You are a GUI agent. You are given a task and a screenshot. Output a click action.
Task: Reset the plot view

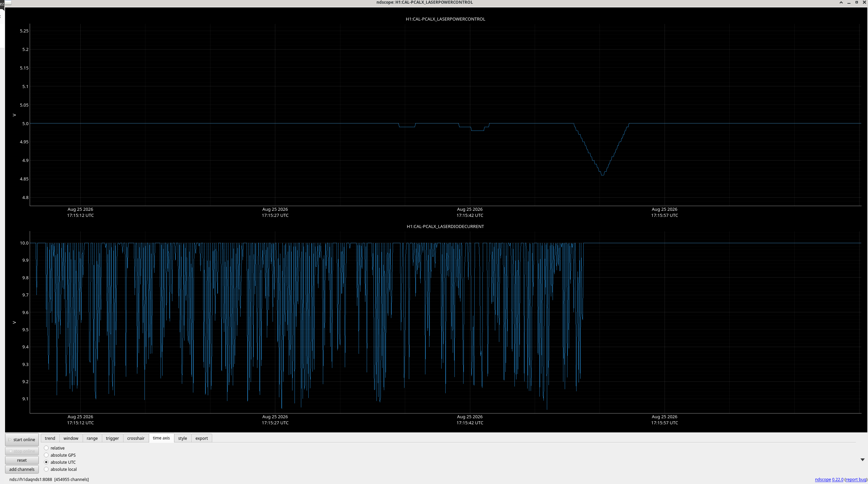(22, 460)
